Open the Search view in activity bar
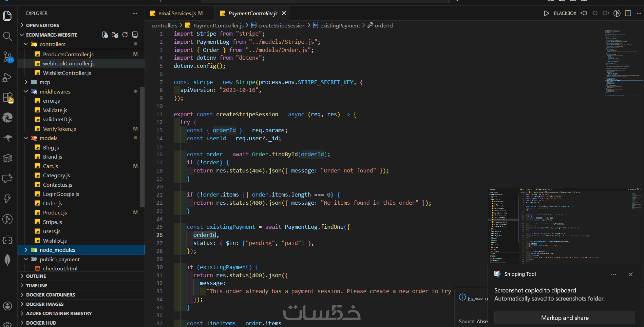 coord(7,36)
